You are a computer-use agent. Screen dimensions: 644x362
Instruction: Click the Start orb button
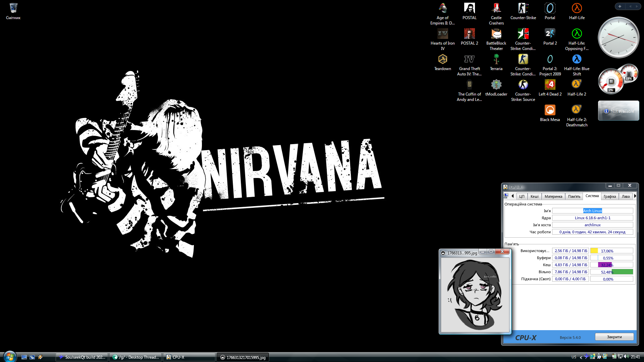click(10, 357)
